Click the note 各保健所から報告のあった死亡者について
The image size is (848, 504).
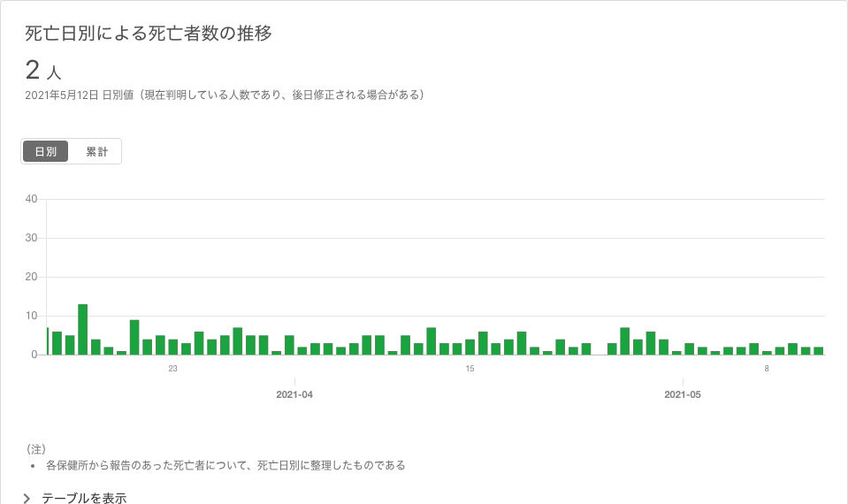[x=225, y=465]
